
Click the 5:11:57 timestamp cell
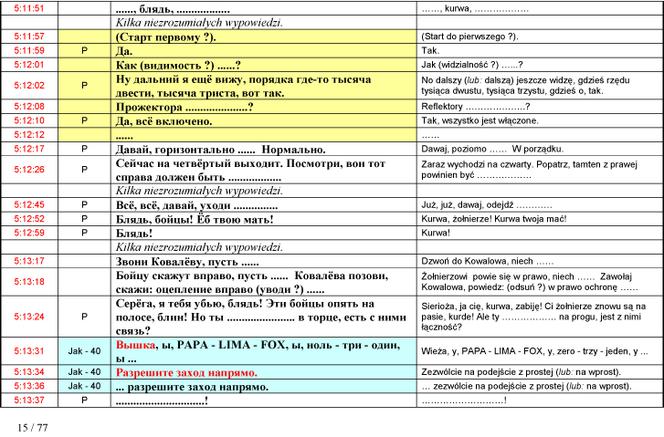click(29, 36)
